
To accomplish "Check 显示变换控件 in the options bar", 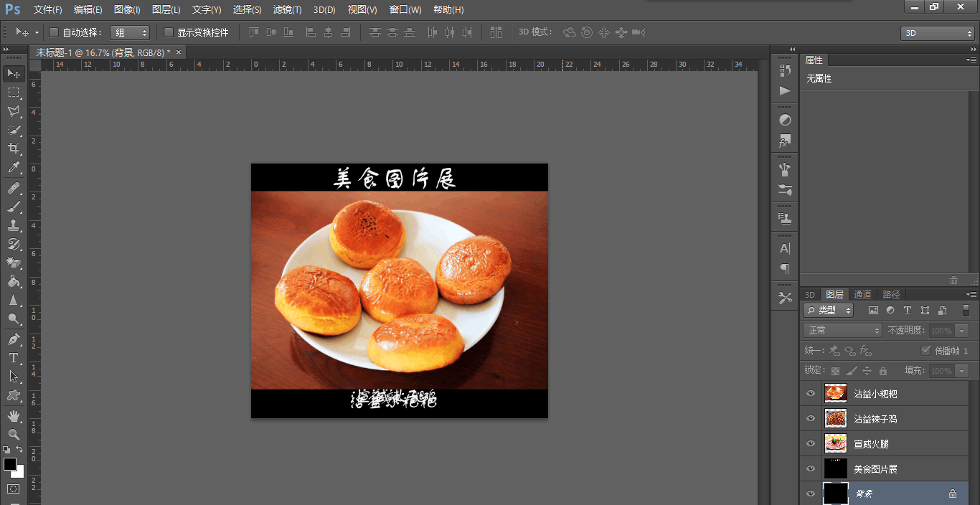I will click(169, 32).
